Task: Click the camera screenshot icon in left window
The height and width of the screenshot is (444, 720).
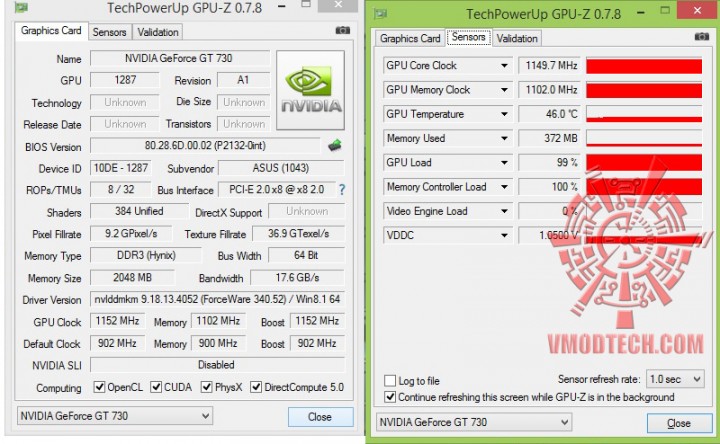Action: point(343,30)
